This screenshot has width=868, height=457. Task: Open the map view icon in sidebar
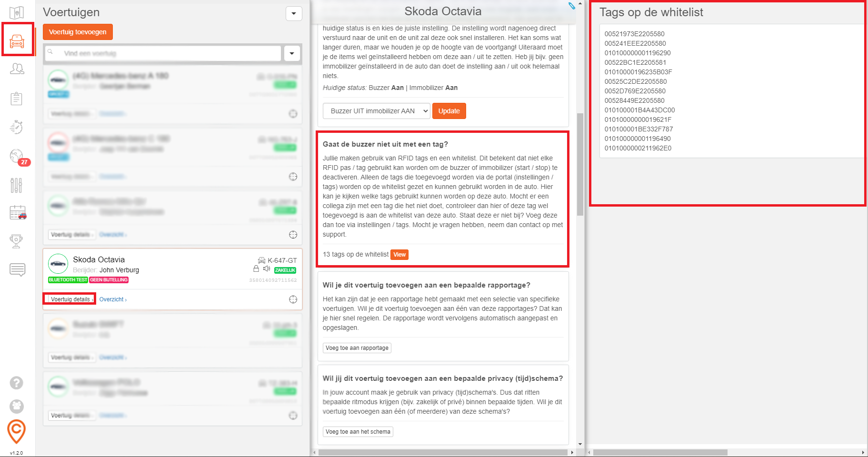pos(17,12)
